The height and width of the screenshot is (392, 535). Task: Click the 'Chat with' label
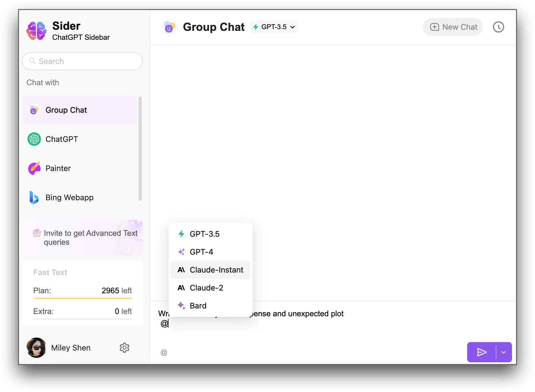(x=43, y=82)
